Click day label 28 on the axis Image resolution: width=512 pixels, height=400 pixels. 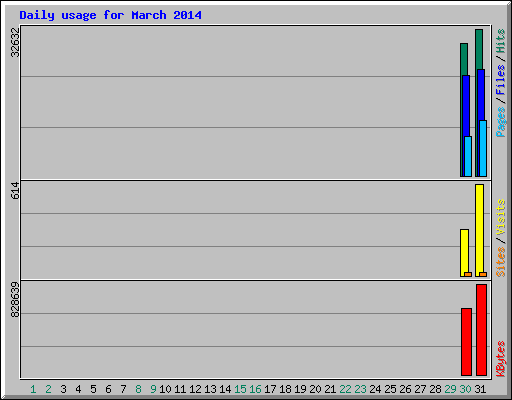pyautogui.click(x=435, y=389)
